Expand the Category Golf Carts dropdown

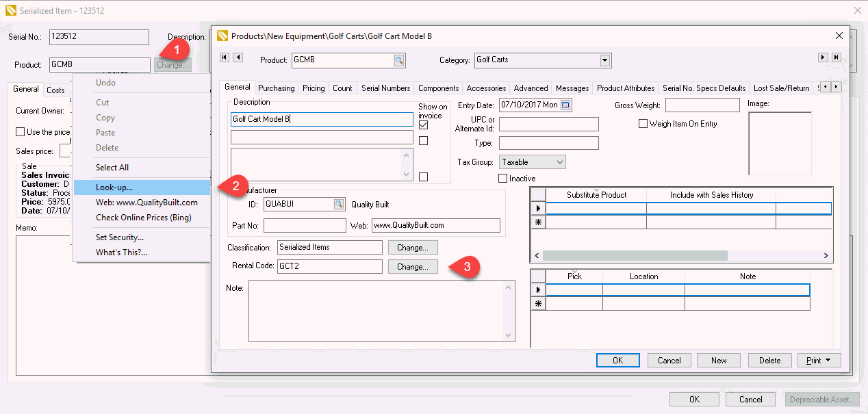[x=604, y=60]
